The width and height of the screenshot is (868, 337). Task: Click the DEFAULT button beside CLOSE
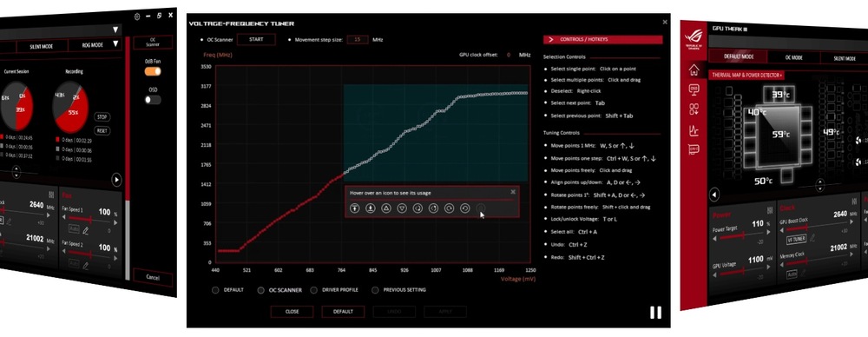coord(343,312)
